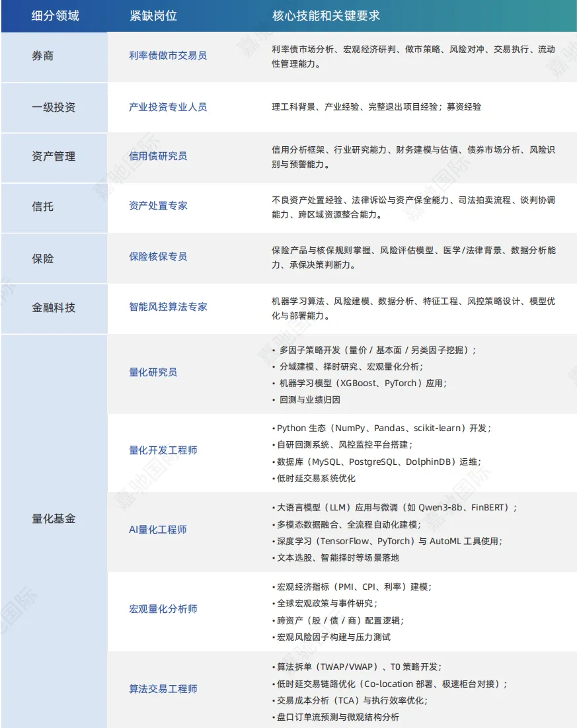This screenshot has height=728, width=577.
Task: Click the 分域建模、择时研究 bullet
Action: point(348,367)
